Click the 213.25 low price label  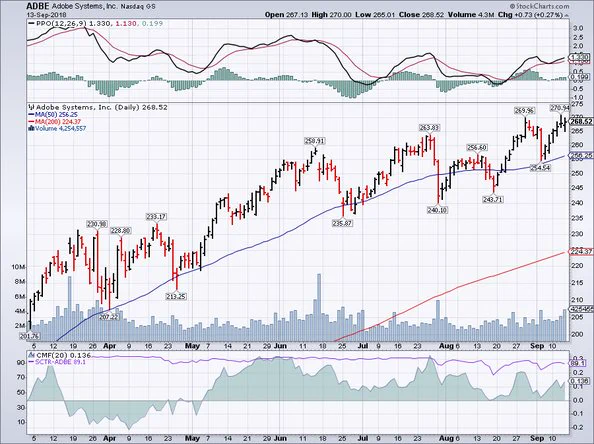pos(176,296)
